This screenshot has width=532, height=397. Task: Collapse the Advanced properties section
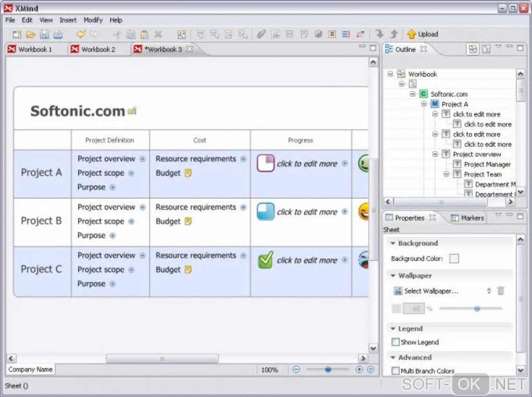click(x=393, y=357)
